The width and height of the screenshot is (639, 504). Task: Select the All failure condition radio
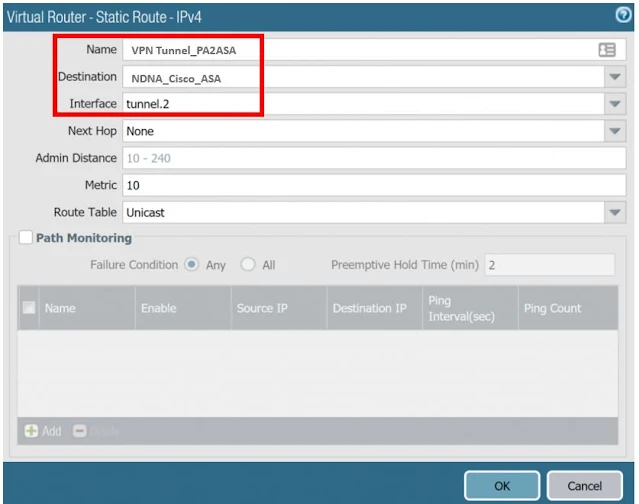click(x=248, y=265)
